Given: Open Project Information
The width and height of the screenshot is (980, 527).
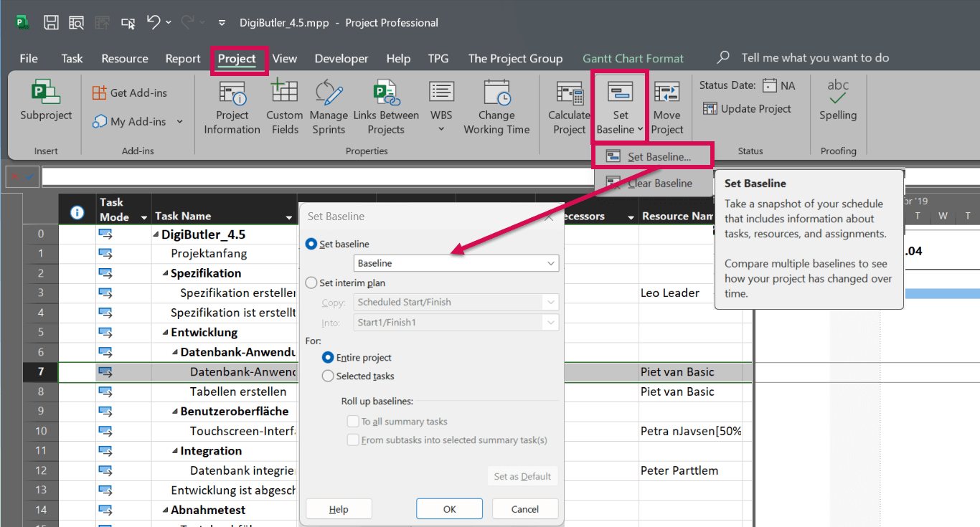Looking at the screenshot, I should click(231, 106).
